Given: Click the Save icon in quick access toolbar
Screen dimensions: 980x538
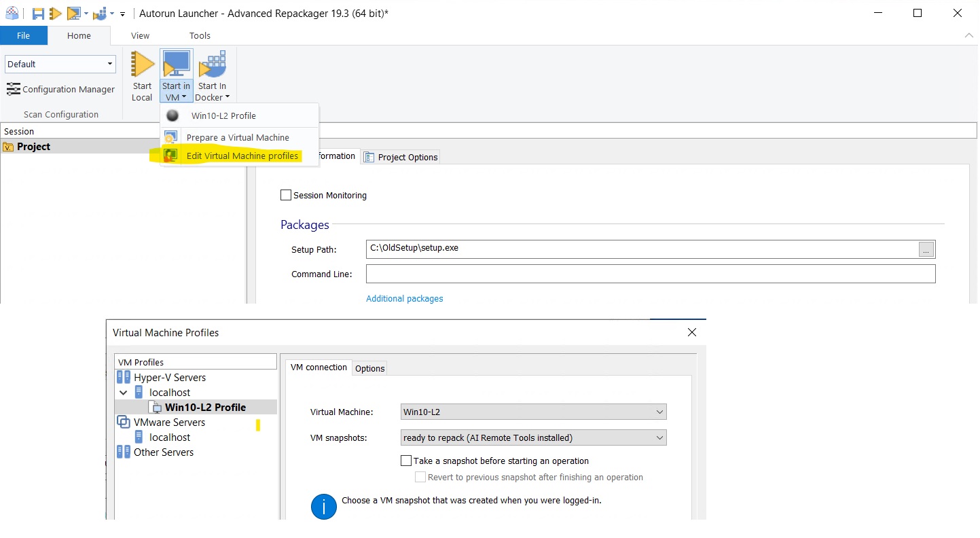Looking at the screenshot, I should point(39,14).
